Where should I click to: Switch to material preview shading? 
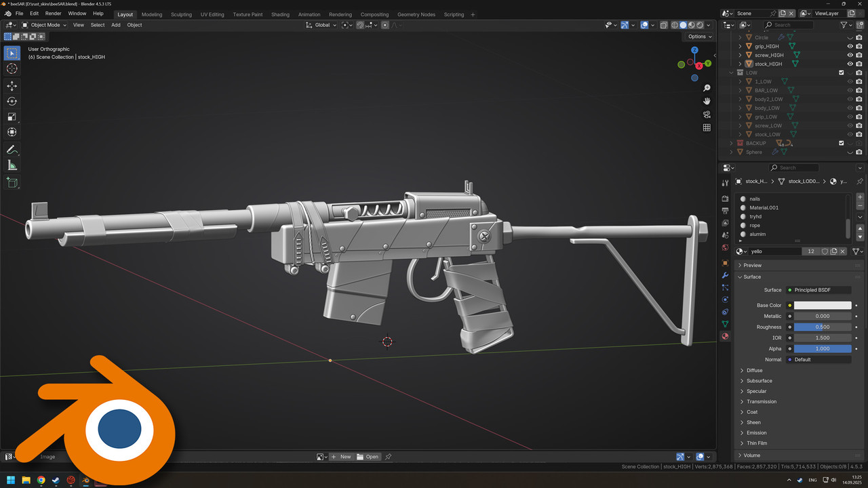coord(692,25)
